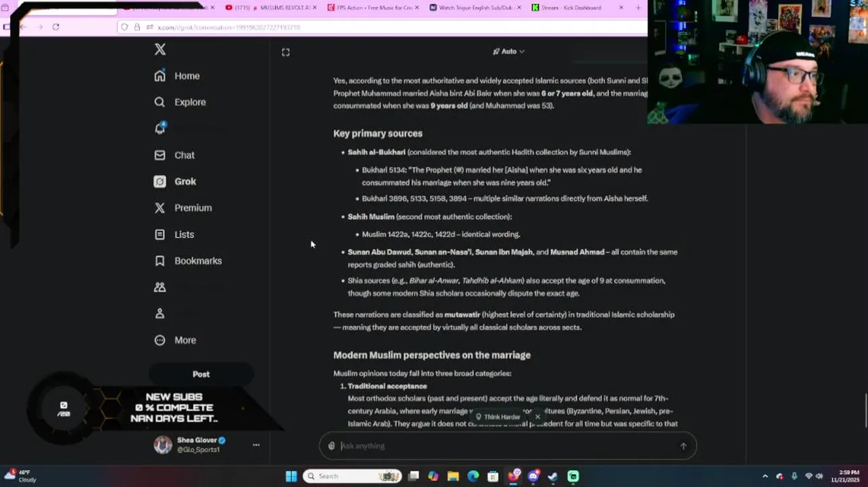Open the Profile person icon
The width and height of the screenshot is (868, 487).
tap(160, 313)
